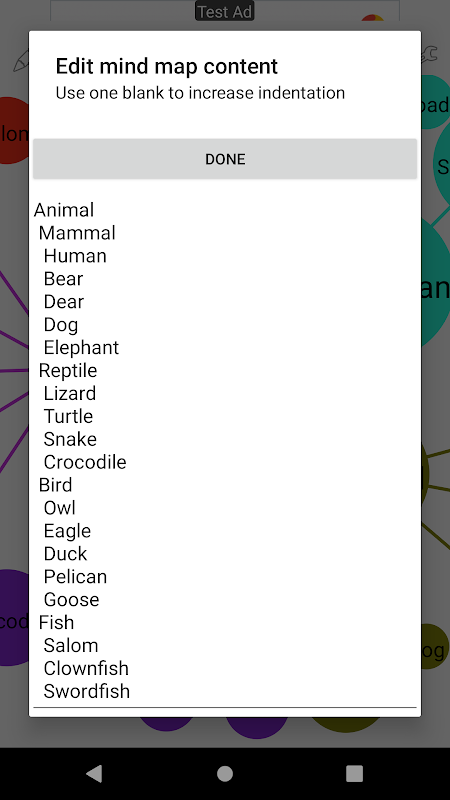This screenshot has height=800, width=450.
Task: Click the dialog title Edit mind map content
Action: (167, 67)
